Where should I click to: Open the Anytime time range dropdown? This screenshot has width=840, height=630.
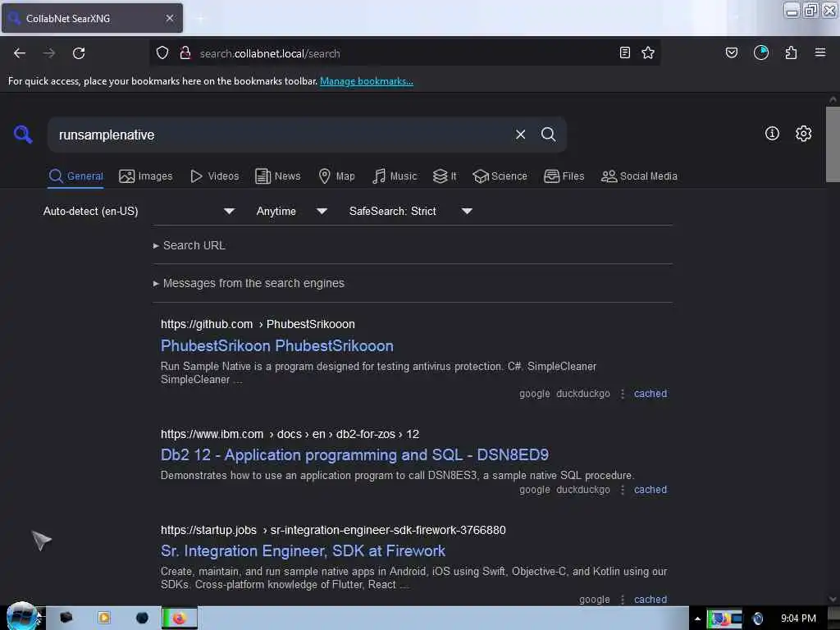(291, 211)
